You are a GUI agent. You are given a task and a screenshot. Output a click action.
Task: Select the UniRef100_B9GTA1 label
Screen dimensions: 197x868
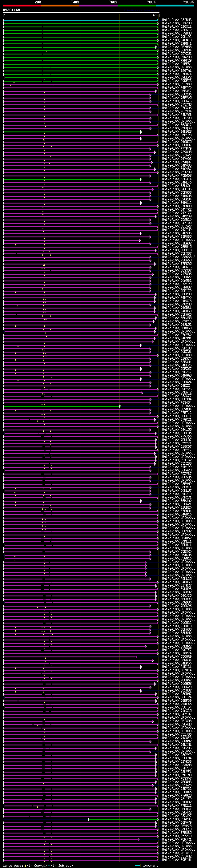pos(177,71)
